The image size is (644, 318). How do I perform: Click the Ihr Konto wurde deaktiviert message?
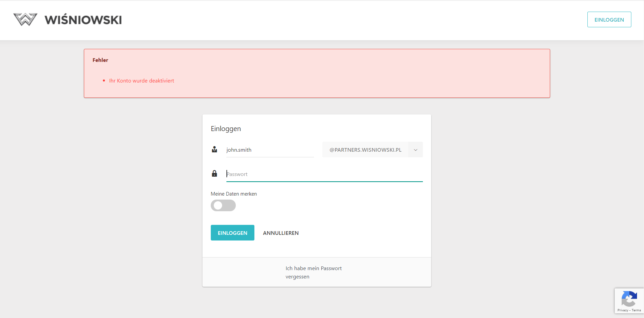pos(142,81)
